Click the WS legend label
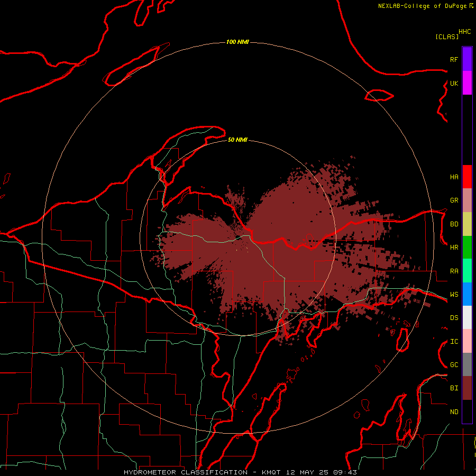Image resolution: width=476 pixels, height=476 pixels. pos(454,295)
